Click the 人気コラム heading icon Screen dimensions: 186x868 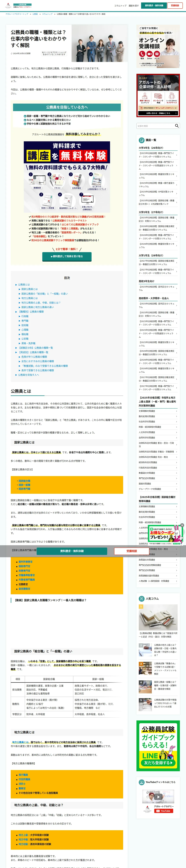[142, 598]
